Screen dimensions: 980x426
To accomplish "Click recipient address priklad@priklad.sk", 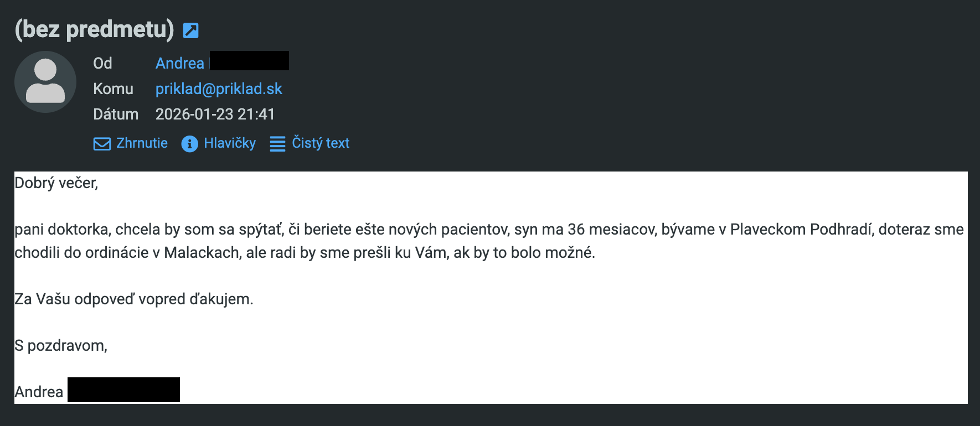I will pyautogui.click(x=219, y=89).
